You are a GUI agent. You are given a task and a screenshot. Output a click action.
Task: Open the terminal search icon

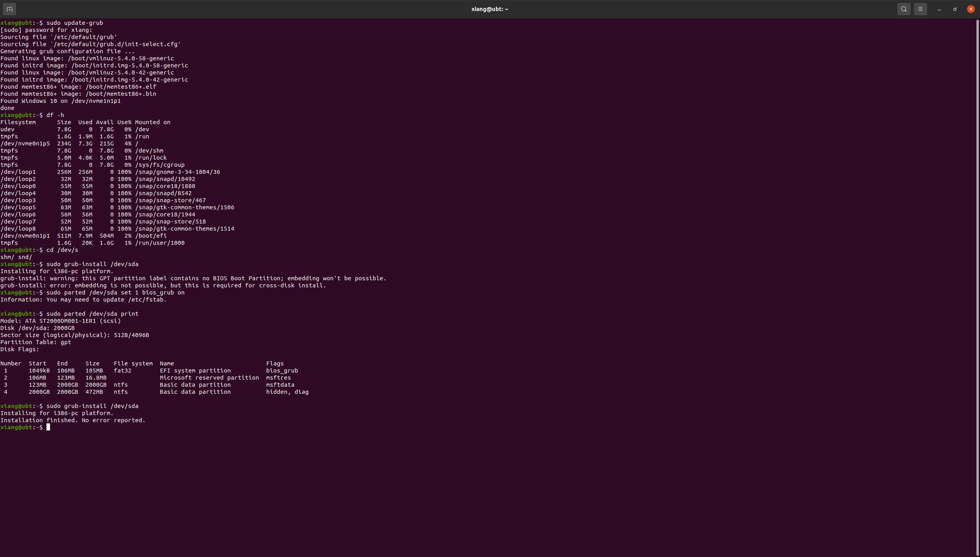(x=904, y=9)
